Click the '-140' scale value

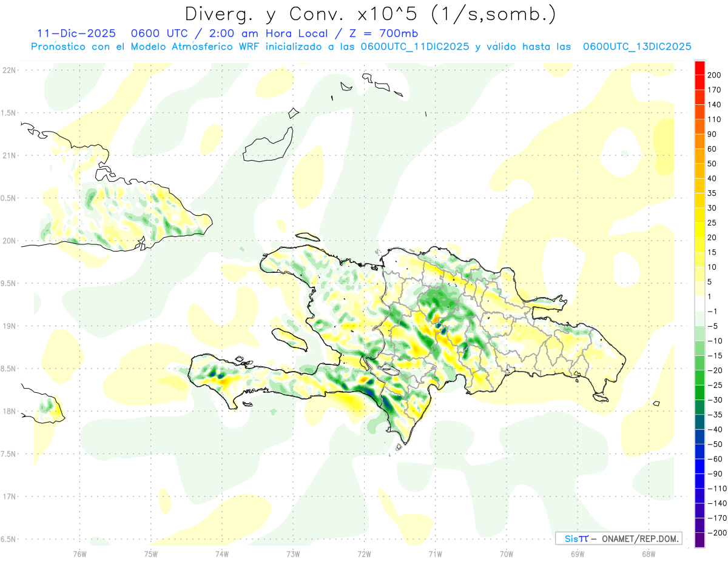[716, 503]
